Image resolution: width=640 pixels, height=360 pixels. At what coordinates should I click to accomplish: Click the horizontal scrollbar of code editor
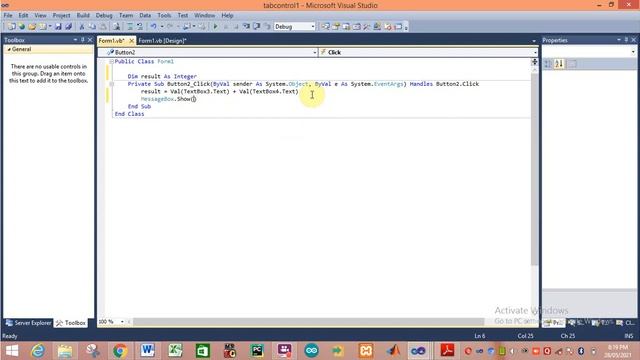308,322
